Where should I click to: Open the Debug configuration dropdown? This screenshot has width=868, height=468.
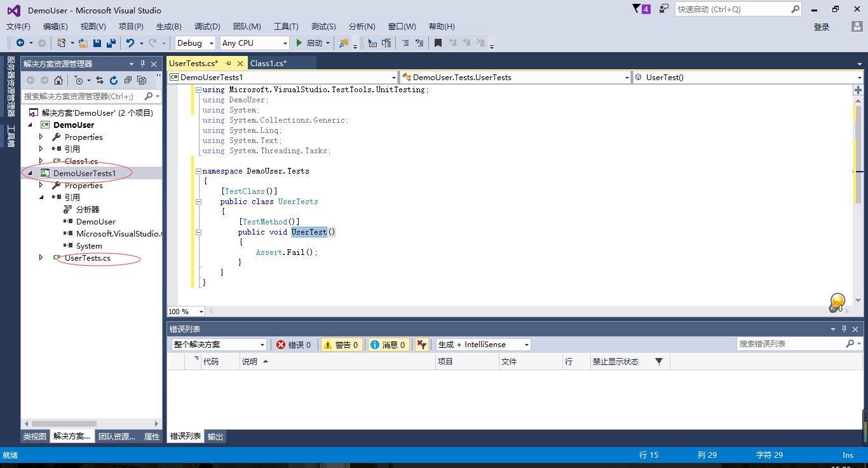pos(196,43)
